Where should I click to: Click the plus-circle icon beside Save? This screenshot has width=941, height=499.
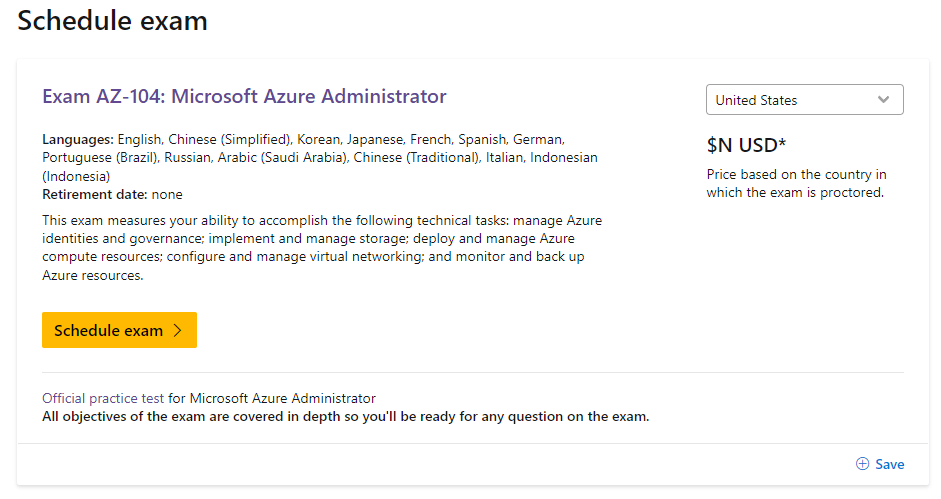coord(862,464)
